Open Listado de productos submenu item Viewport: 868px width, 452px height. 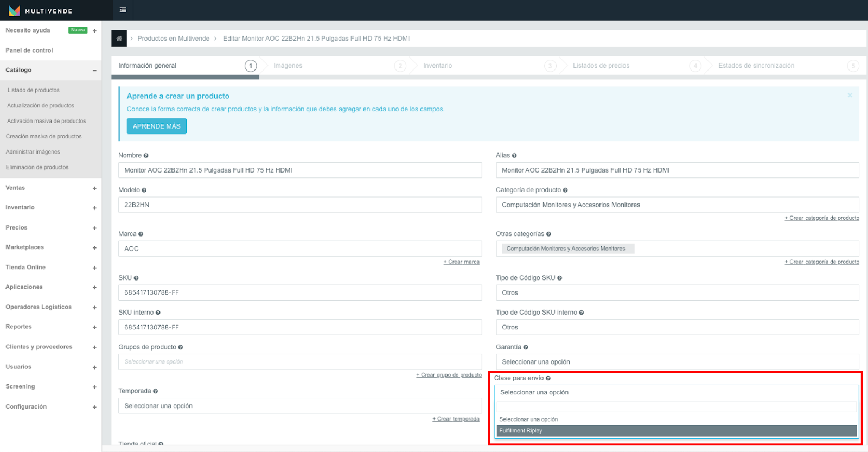coord(33,90)
